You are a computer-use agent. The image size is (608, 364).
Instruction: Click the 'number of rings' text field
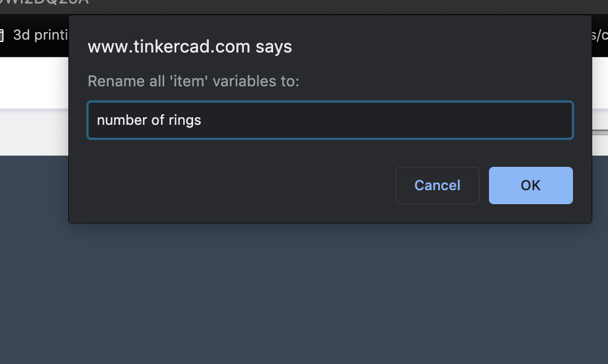click(x=330, y=120)
